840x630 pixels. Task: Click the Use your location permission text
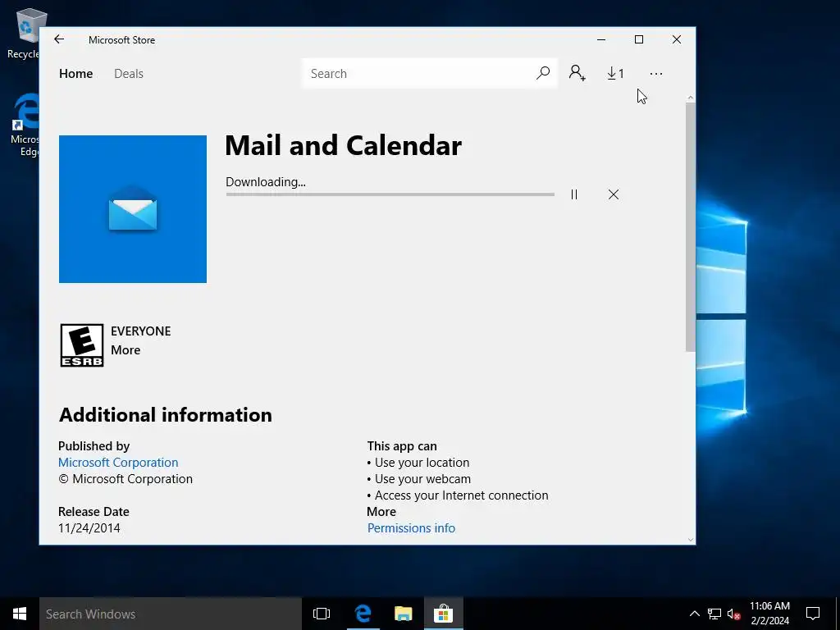422,463
